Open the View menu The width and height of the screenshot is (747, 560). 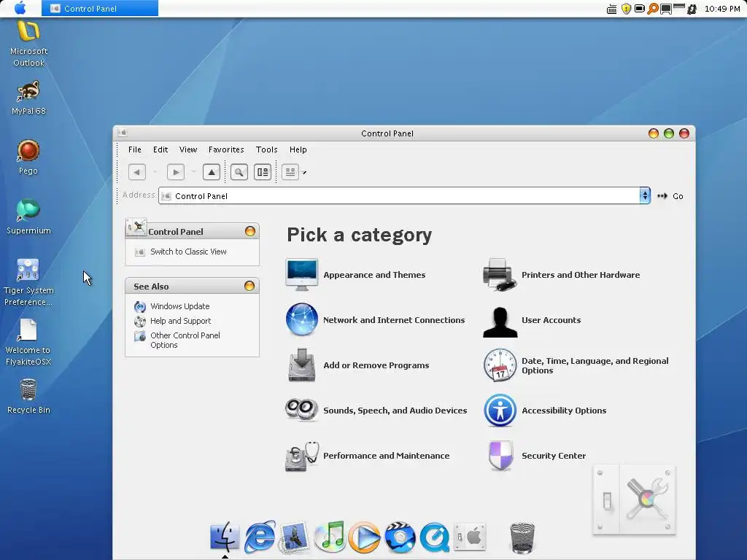coord(188,149)
